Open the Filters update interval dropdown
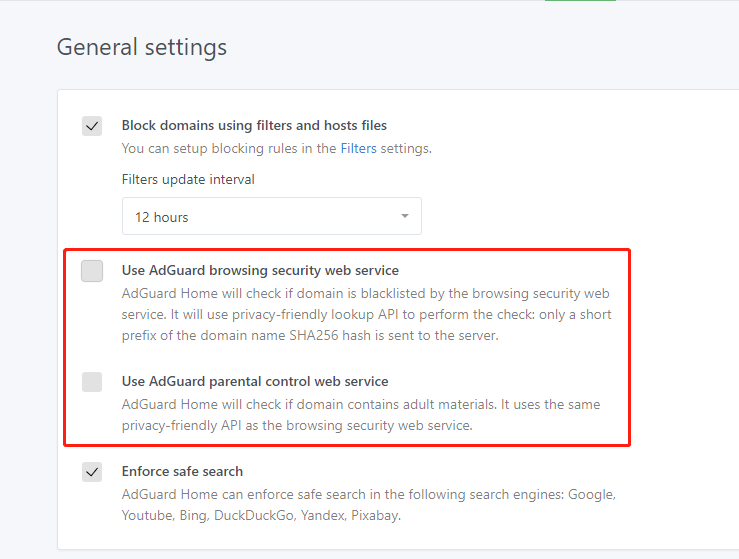739x559 pixels. click(x=271, y=216)
